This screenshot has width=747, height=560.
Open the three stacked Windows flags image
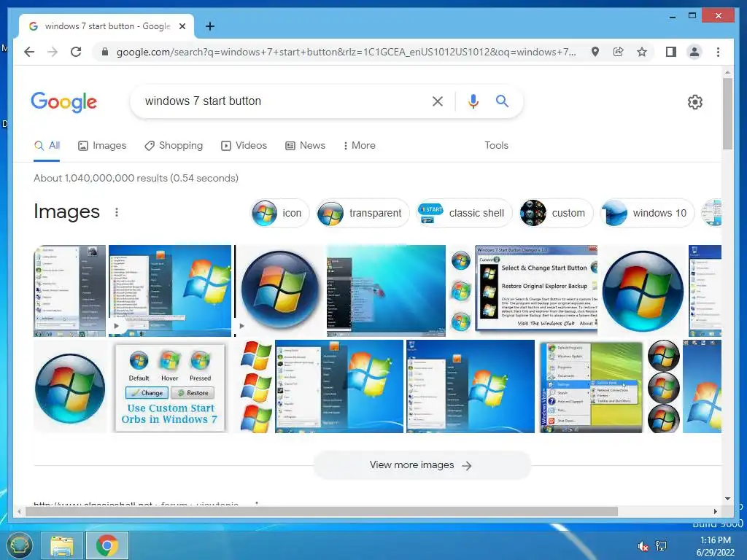[x=256, y=386]
